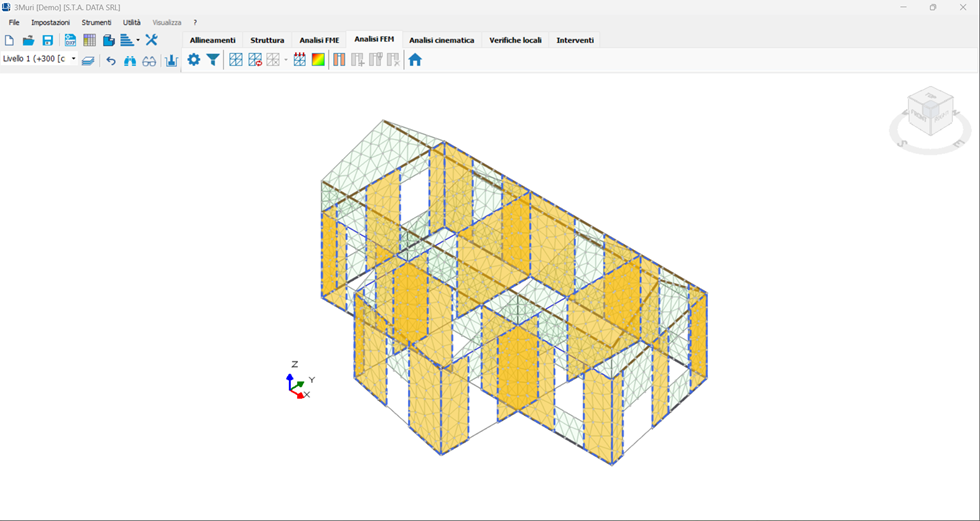
Task: Switch to the Struttura tab
Action: pyautogui.click(x=267, y=40)
